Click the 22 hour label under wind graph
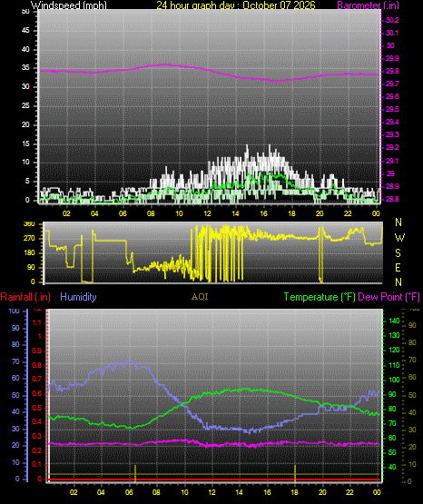The width and height of the screenshot is (423, 504). 348,213
